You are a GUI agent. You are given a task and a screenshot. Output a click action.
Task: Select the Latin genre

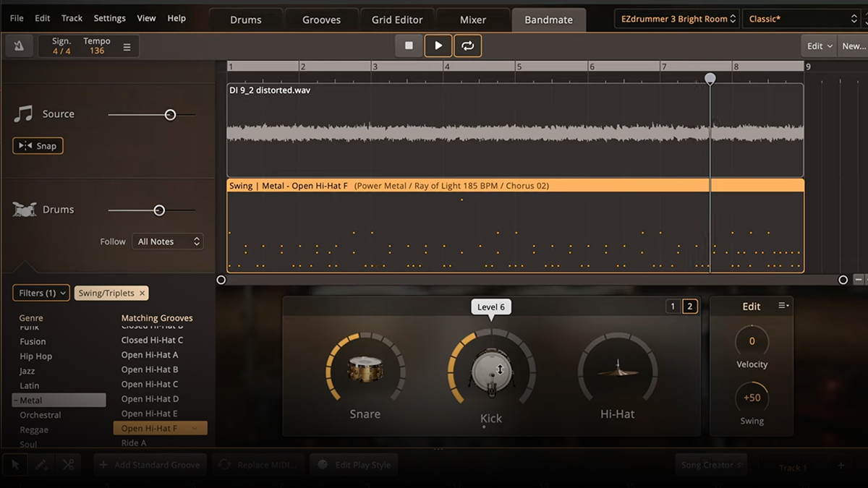pos(30,385)
